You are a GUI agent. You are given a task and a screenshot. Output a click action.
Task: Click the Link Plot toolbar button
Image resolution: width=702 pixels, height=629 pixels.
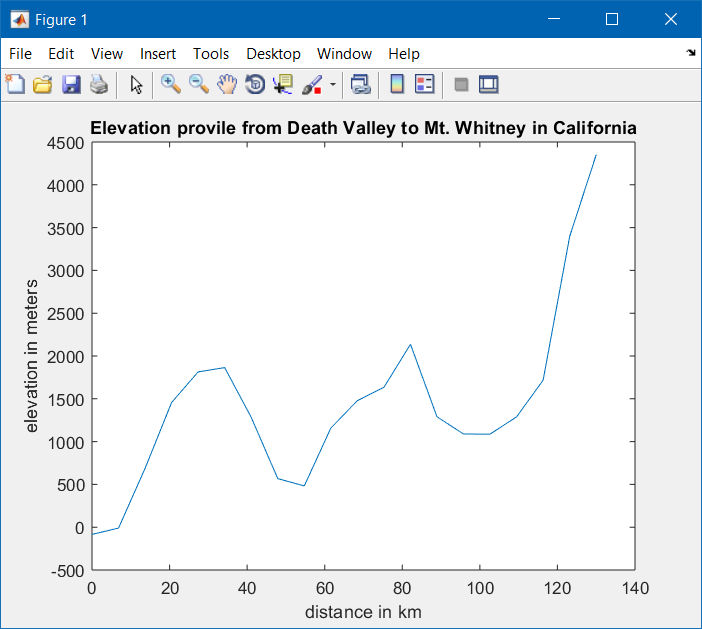(361, 85)
